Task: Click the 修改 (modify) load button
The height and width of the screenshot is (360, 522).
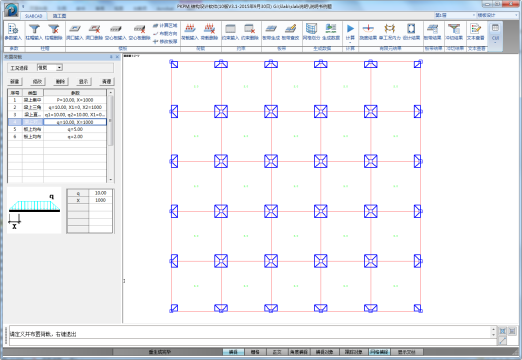Action: point(38,81)
